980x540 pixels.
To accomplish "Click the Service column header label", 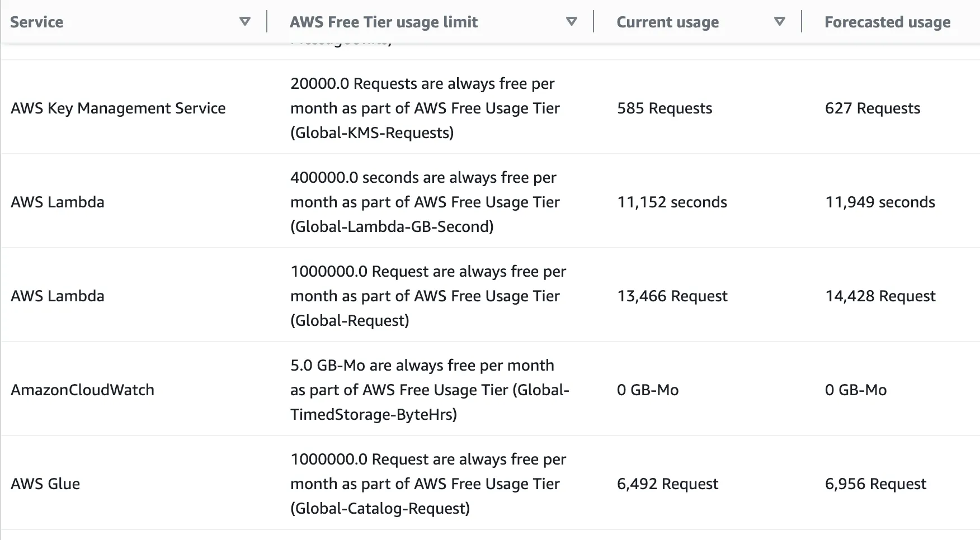I will (x=37, y=22).
